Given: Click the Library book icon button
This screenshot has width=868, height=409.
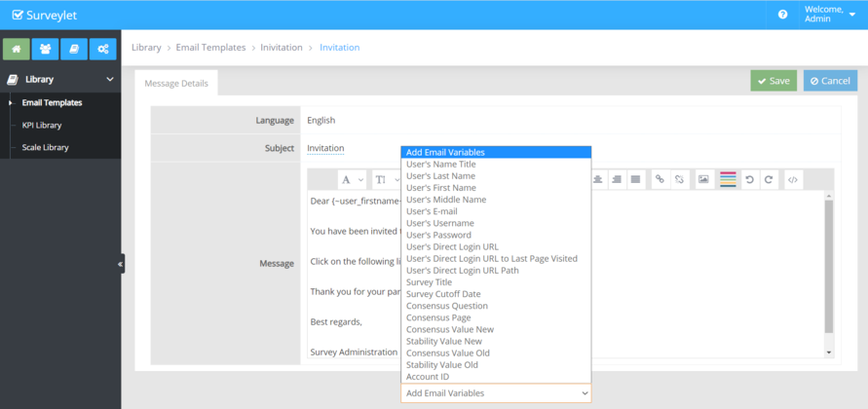Looking at the screenshot, I should tap(74, 49).
